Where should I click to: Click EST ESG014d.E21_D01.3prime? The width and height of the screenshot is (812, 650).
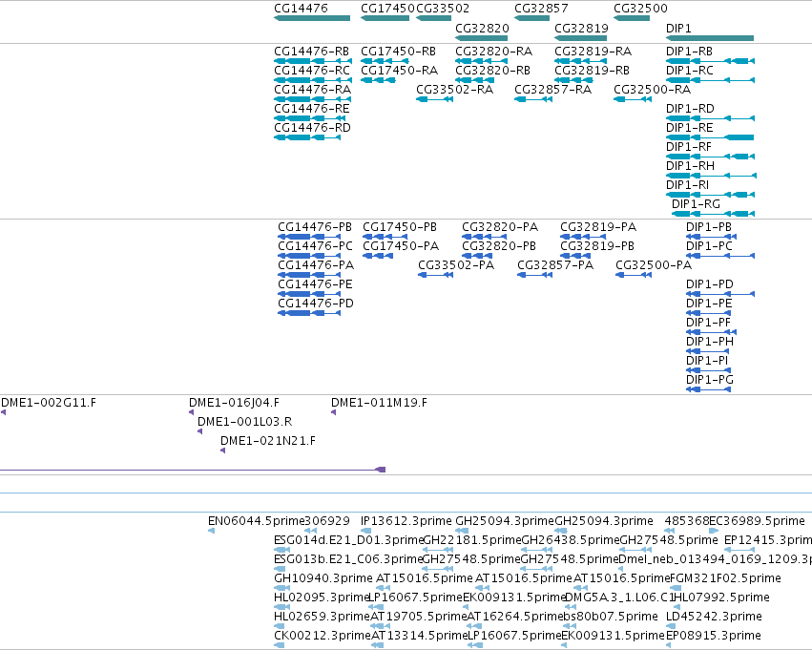348,540
